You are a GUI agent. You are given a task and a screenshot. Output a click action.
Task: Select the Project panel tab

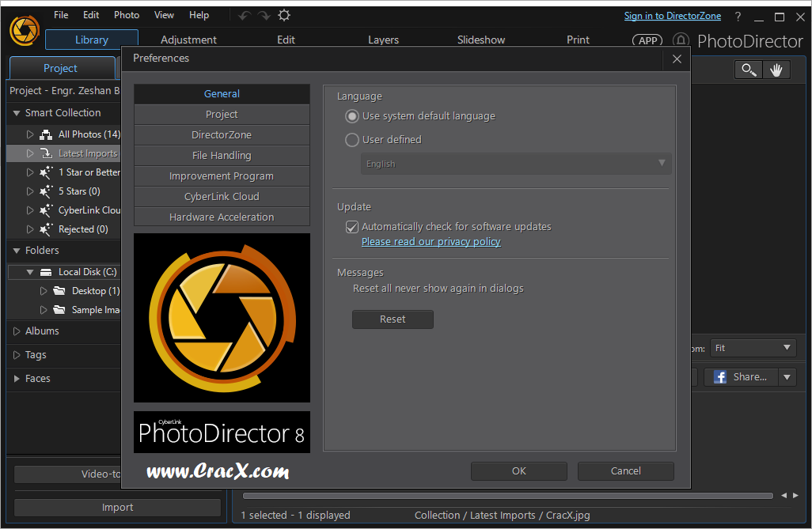[x=61, y=68]
